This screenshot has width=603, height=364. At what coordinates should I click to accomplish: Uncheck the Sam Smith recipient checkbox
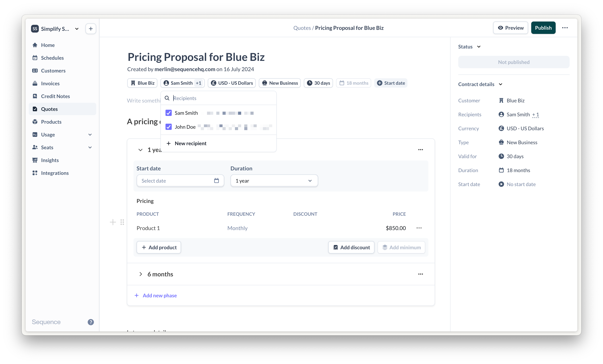pyautogui.click(x=168, y=113)
